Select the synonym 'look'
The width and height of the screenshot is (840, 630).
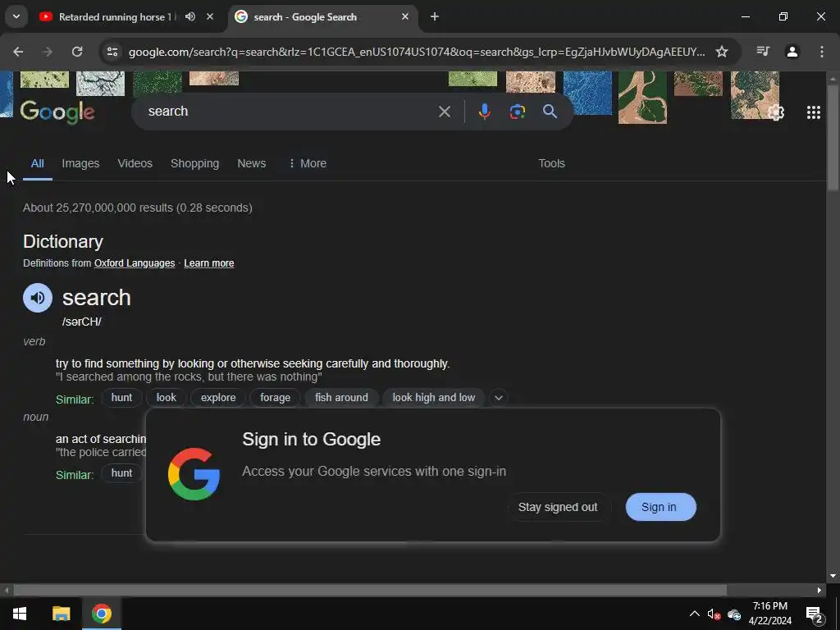coord(166,398)
